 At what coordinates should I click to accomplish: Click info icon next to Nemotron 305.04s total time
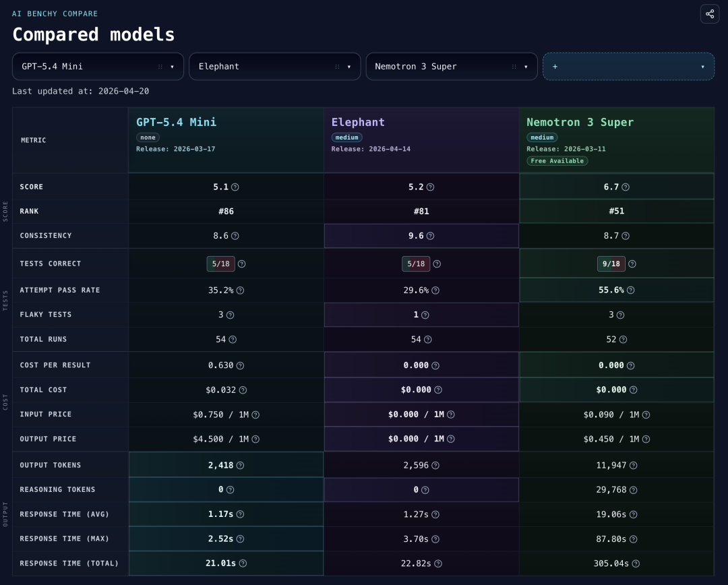pyautogui.click(x=636, y=563)
